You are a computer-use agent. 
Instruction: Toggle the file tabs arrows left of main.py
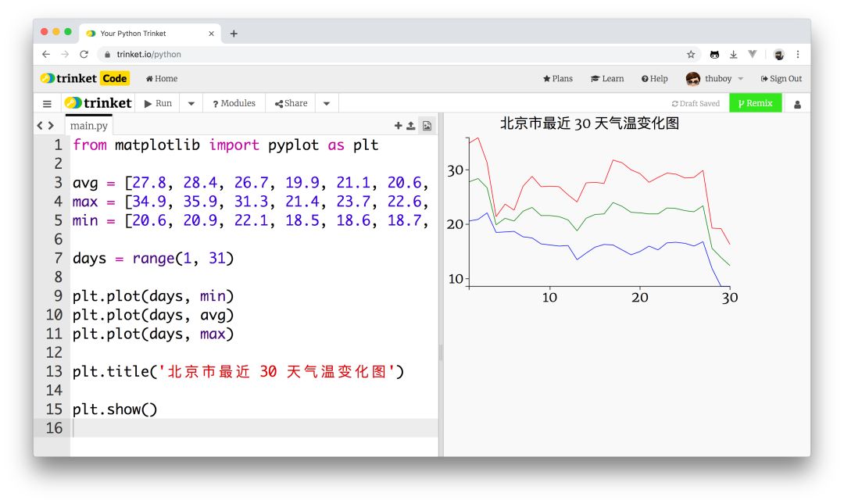pos(45,126)
